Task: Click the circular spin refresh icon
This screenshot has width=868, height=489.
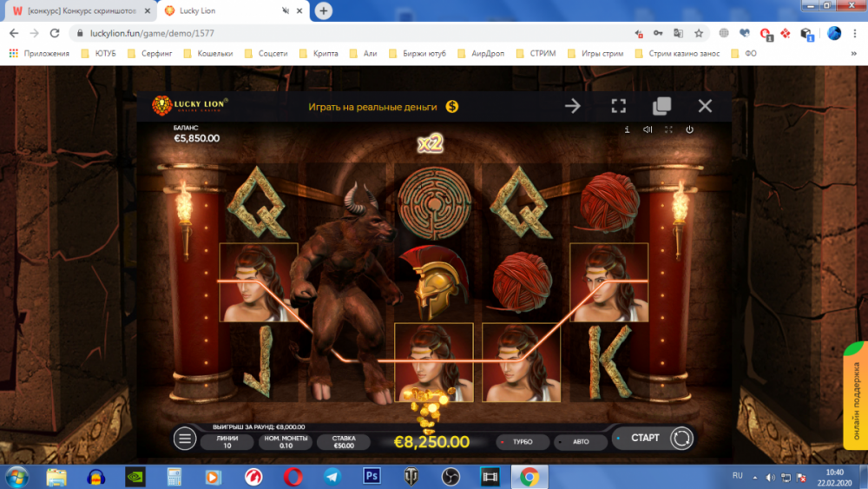Action: [681, 438]
